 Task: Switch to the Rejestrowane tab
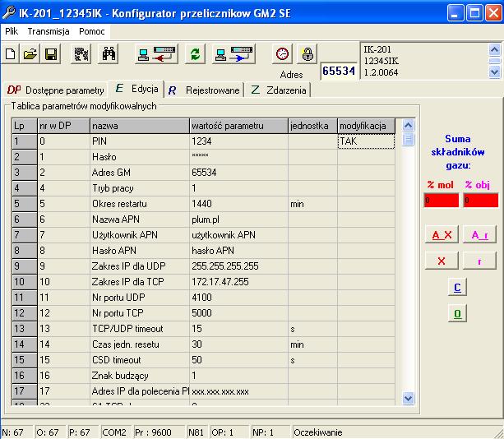(205, 90)
